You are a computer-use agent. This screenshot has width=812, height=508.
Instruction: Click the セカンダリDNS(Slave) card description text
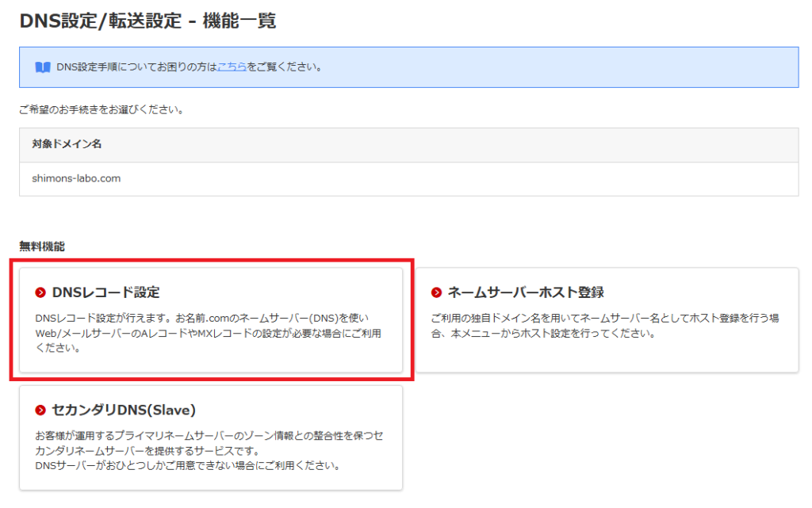pyautogui.click(x=209, y=450)
